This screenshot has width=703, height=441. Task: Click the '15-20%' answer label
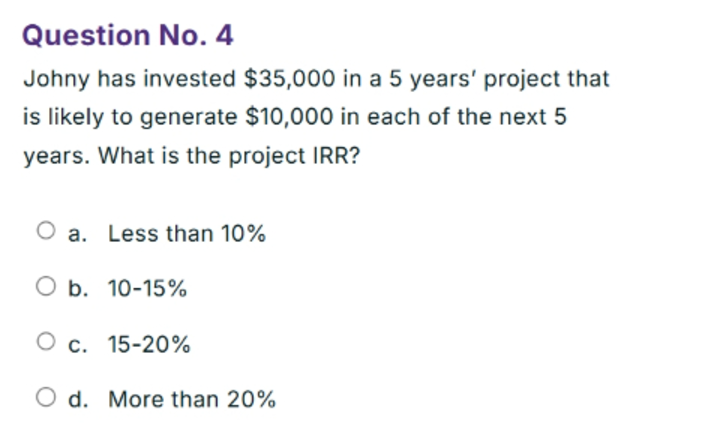(149, 344)
